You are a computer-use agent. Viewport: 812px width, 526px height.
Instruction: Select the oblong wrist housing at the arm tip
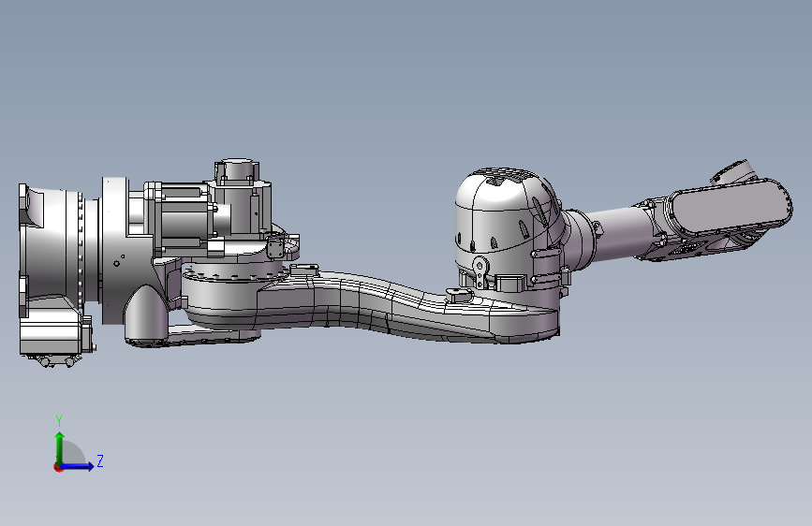[x=731, y=207]
